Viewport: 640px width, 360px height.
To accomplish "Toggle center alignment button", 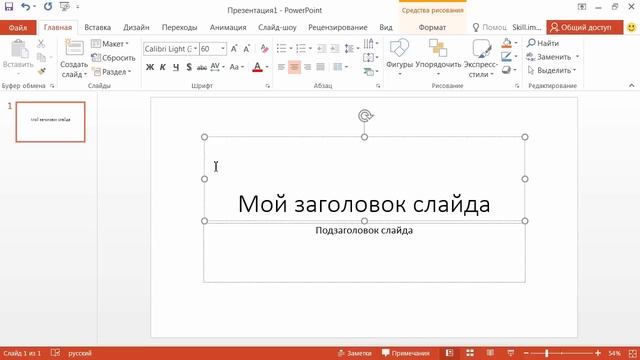I will coord(294,67).
